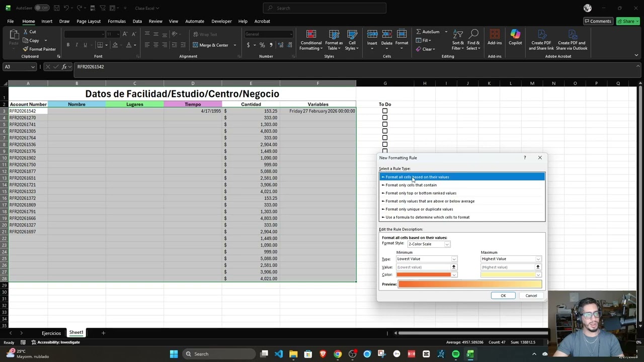This screenshot has height=362, width=644.
Task: Check the To Do checkbox in row 7
Action: click(x=385, y=138)
